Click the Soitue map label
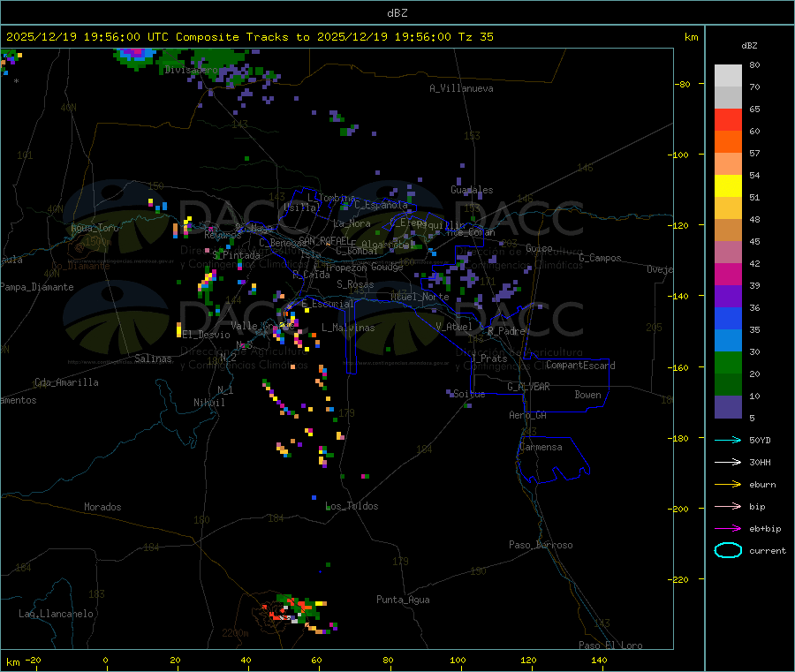This screenshot has width=795, height=672. (x=469, y=394)
